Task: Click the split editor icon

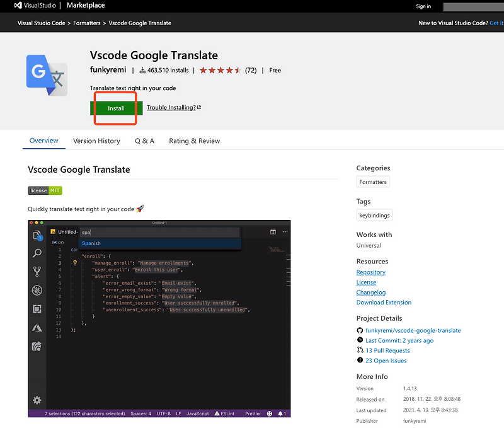Action: (273, 231)
